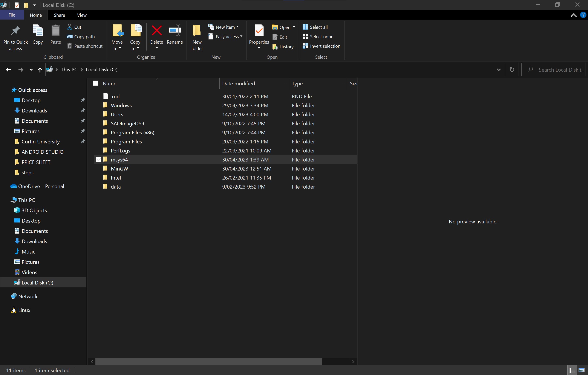Image resolution: width=588 pixels, height=375 pixels.
Task: Open the Help question mark icon
Action: pyautogui.click(x=583, y=15)
